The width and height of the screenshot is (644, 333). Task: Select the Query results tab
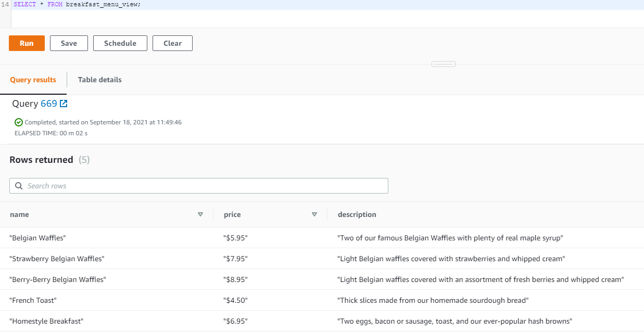click(33, 80)
